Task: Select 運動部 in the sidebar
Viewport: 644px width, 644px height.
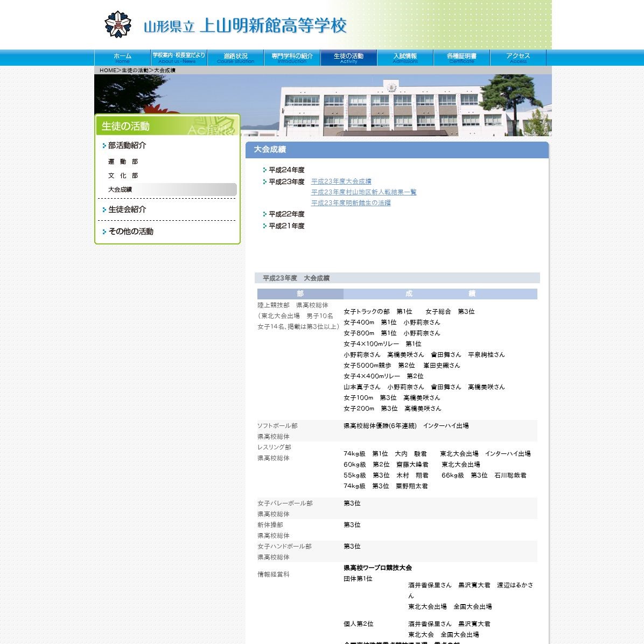Action: tap(123, 162)
